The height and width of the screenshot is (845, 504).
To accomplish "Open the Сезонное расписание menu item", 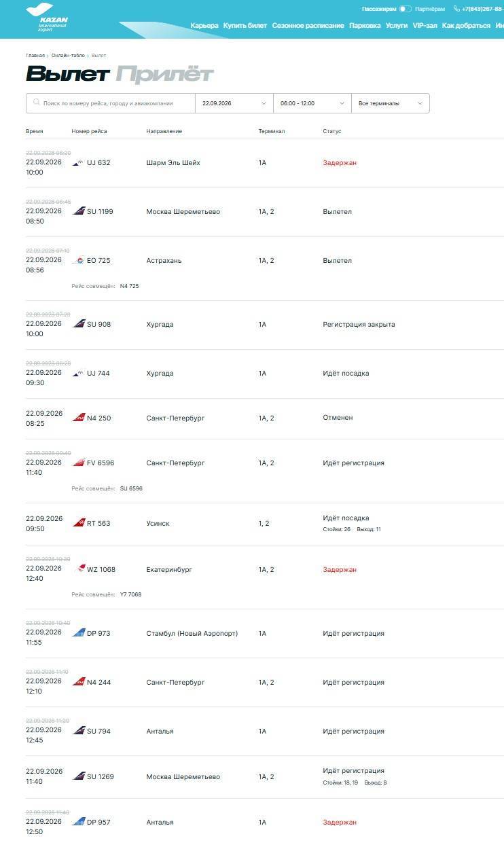I will click(x=308, y=26).
